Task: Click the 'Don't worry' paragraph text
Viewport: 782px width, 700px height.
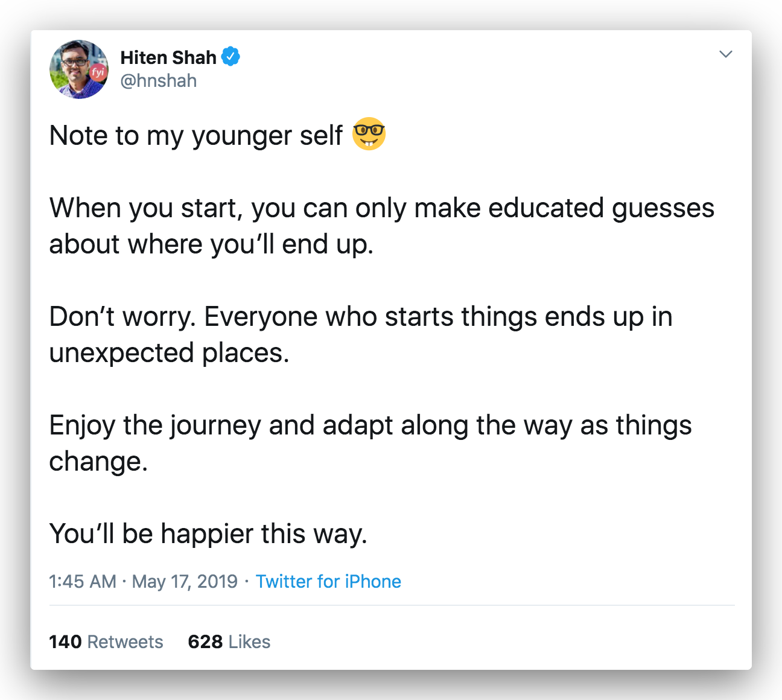Action: pyautogui.click(x=361, y=335)
